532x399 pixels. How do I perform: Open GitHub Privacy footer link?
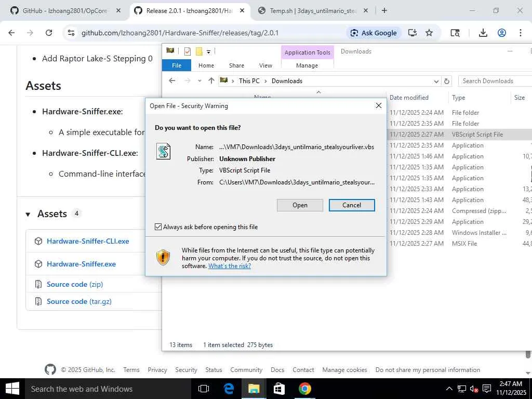pyautogui.click(x=157, y=370)
